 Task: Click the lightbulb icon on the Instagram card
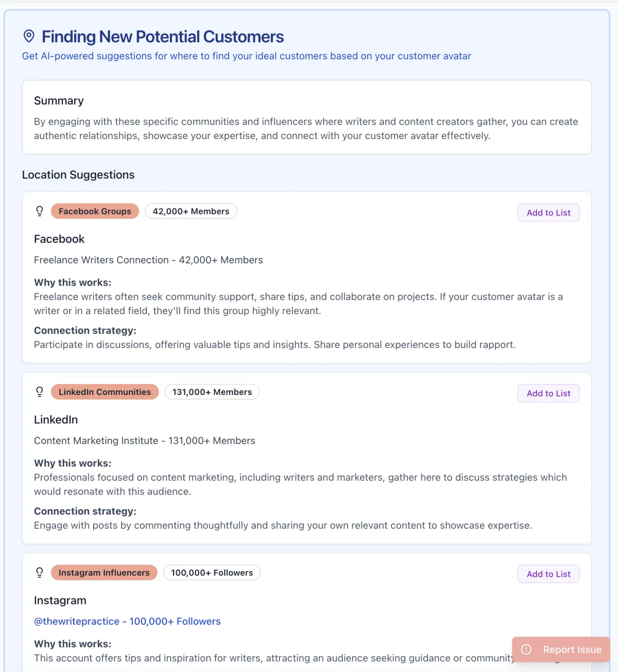[x=40, y=573]
